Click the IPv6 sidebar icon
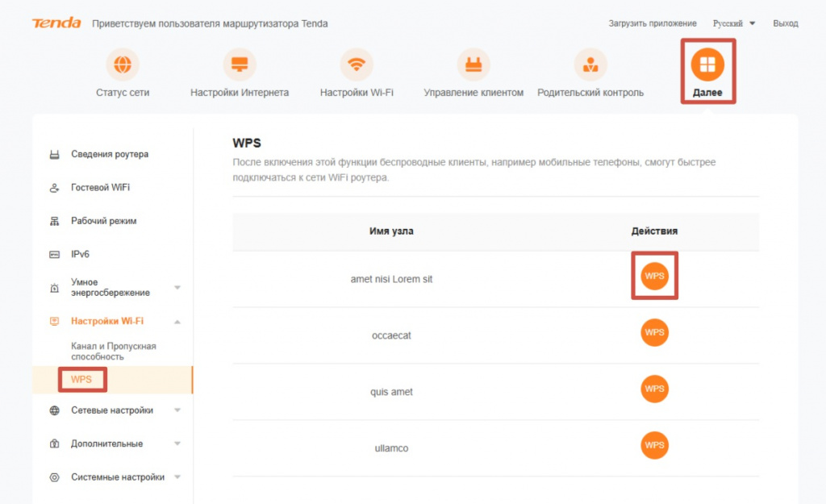Image resolution: width=826 pixels, height=504 pixels. tap(54, 254)
